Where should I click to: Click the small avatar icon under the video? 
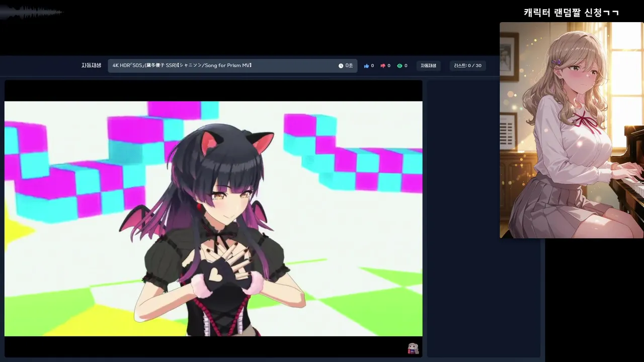[x=413, y=348]
